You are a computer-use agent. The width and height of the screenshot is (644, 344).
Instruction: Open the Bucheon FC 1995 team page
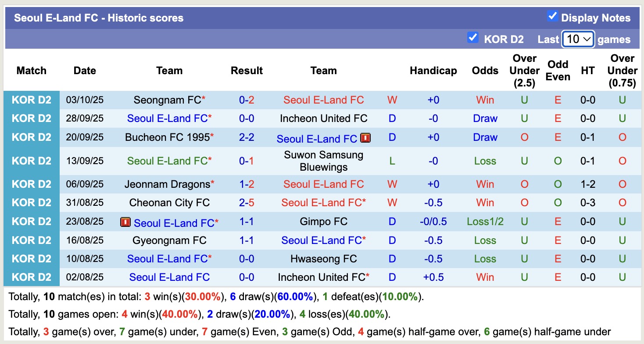click(167, 137)
